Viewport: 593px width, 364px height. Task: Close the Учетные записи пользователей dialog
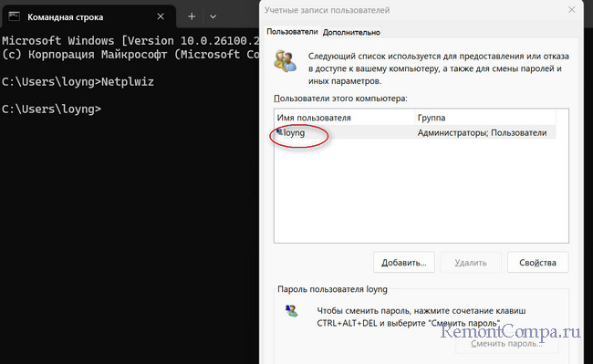click(571, 10)
